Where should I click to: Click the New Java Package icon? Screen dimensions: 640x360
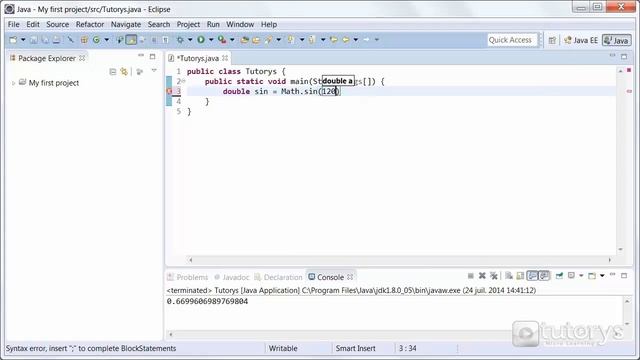point(84,40)
